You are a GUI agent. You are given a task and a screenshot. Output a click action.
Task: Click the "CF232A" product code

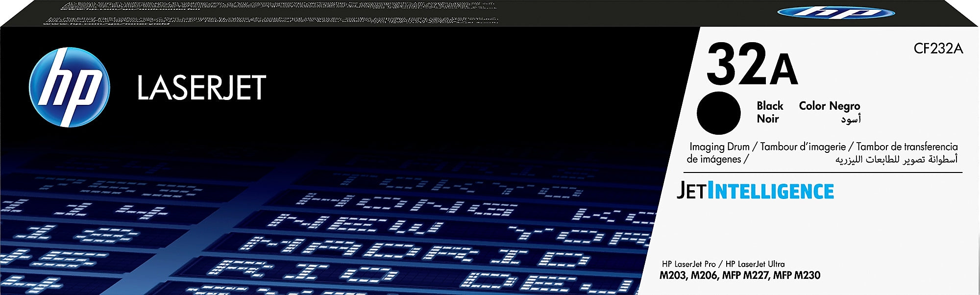[x=938, y=49]
